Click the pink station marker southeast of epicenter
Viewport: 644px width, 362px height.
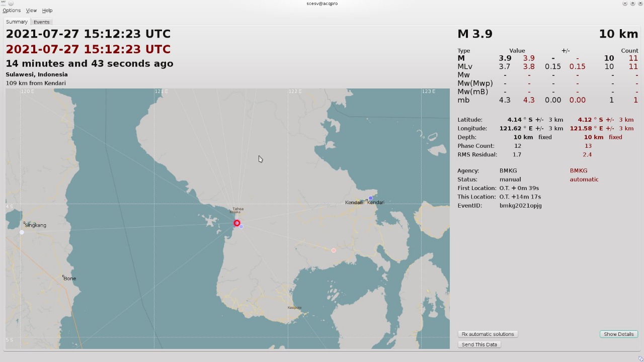click(334, 250)
